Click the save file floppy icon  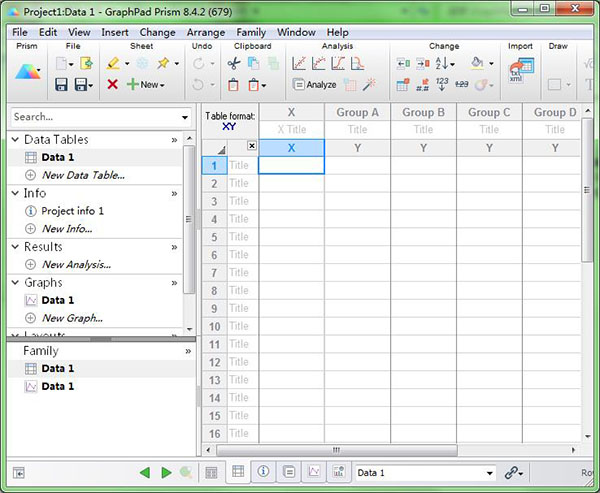tap(61, 84)
